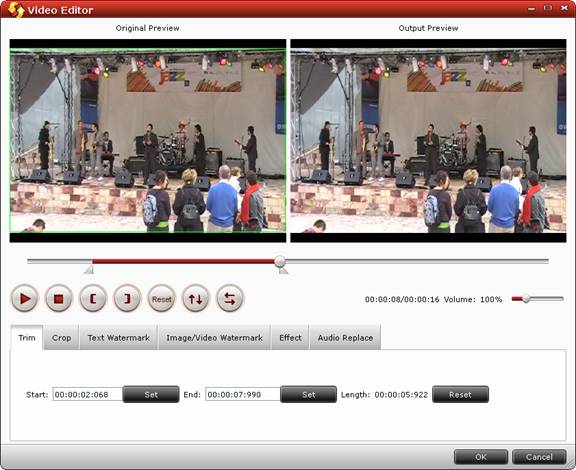Viewport: 576px width, 470px height.
Task: Open the Audio Replace tab
Action: click(345, 337)
